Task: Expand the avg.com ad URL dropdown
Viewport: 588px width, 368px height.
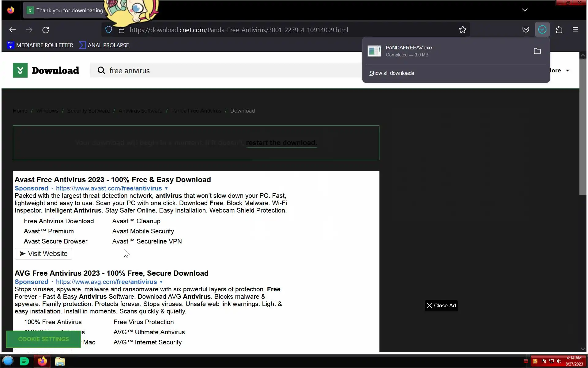Action: coord(161,282)
